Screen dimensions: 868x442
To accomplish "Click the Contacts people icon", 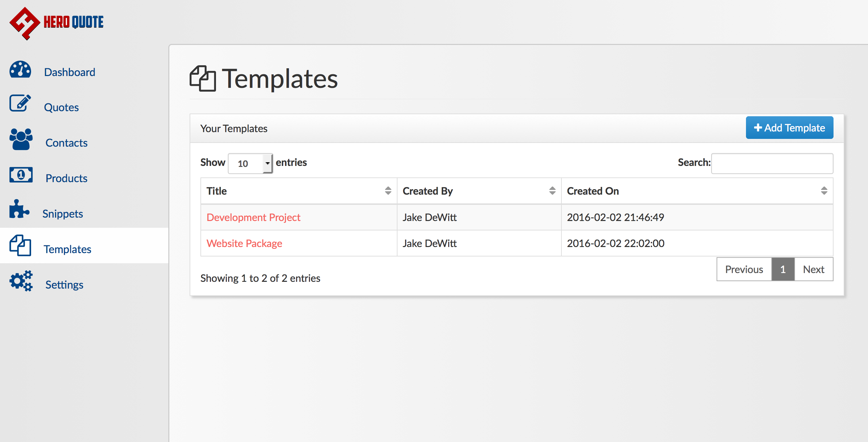I will [21, 139].
